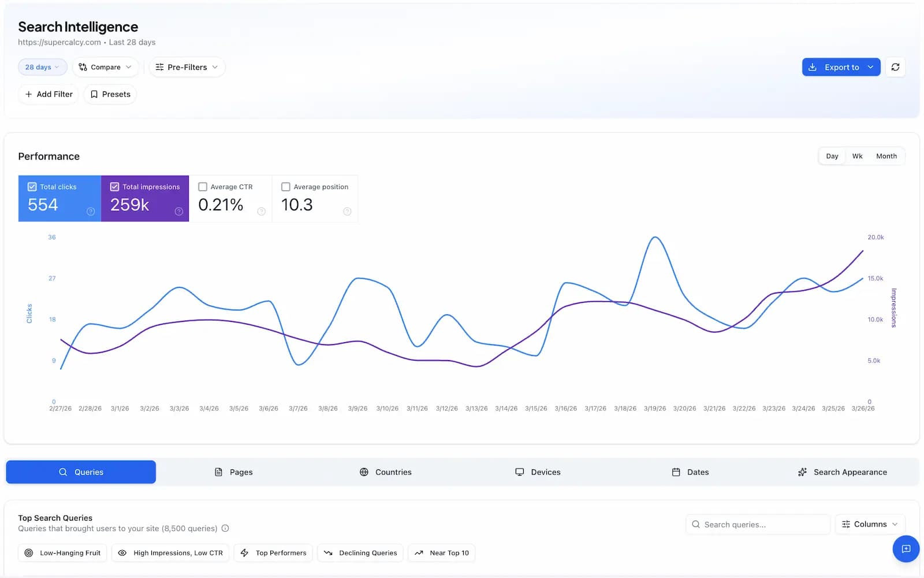Viewport: 924px width, 578px height.
Task: Click the help icon in Total impressions card
Action: coord(179,212)
